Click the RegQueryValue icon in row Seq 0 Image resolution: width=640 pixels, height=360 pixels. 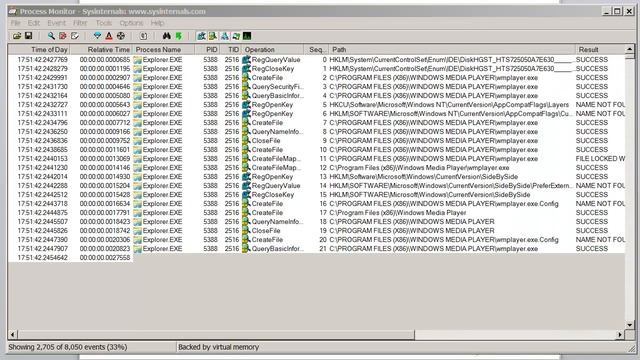(246, 60)
